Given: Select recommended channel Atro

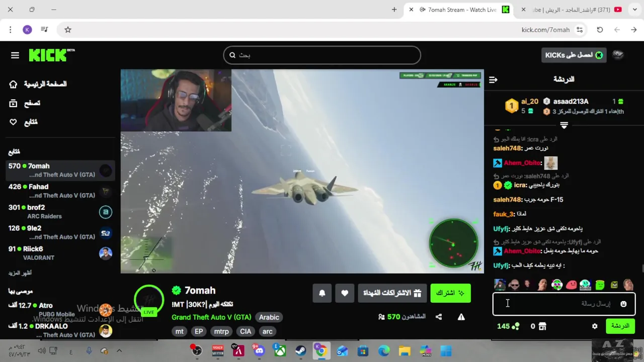Looking at the screenshot, I should [60, 310].
